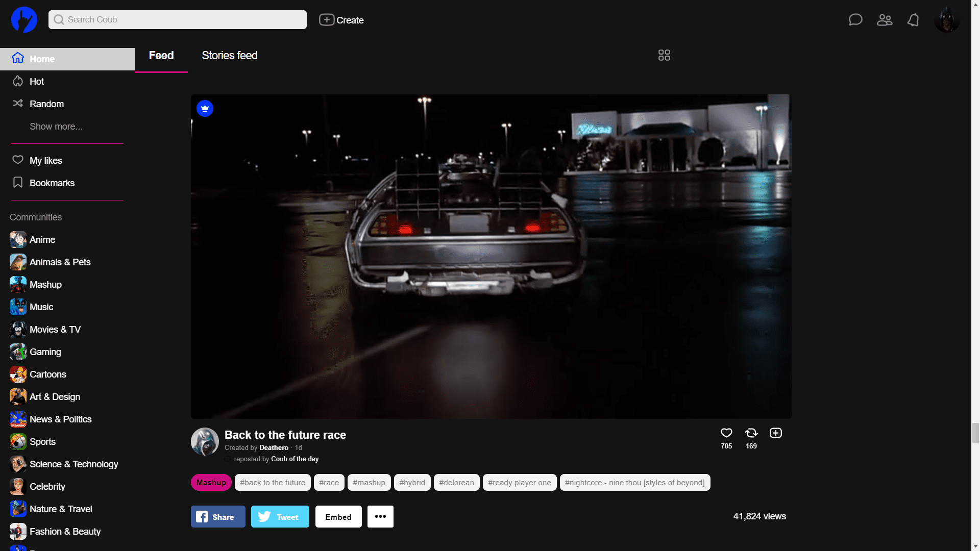
Task: Open the user profile avatar menu
Action: 947,20
